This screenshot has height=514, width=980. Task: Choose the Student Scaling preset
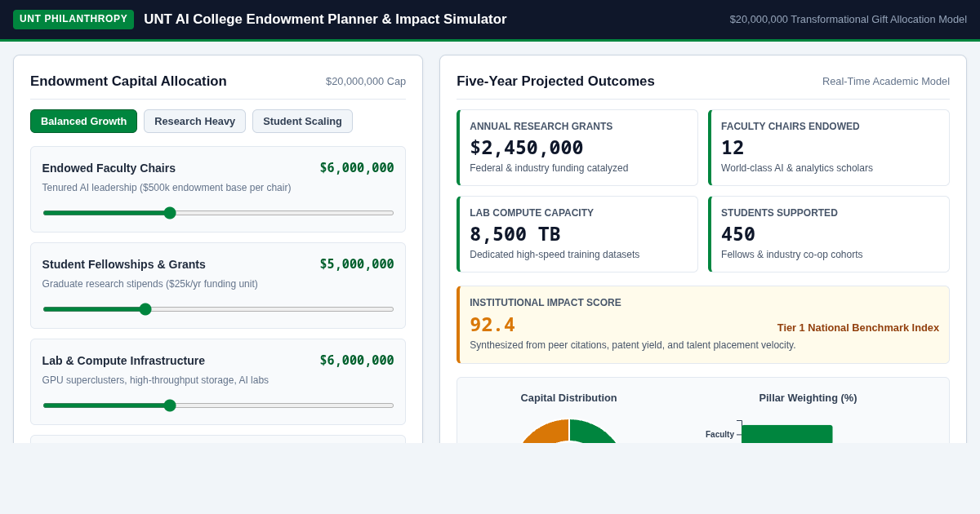pos(302,122)
